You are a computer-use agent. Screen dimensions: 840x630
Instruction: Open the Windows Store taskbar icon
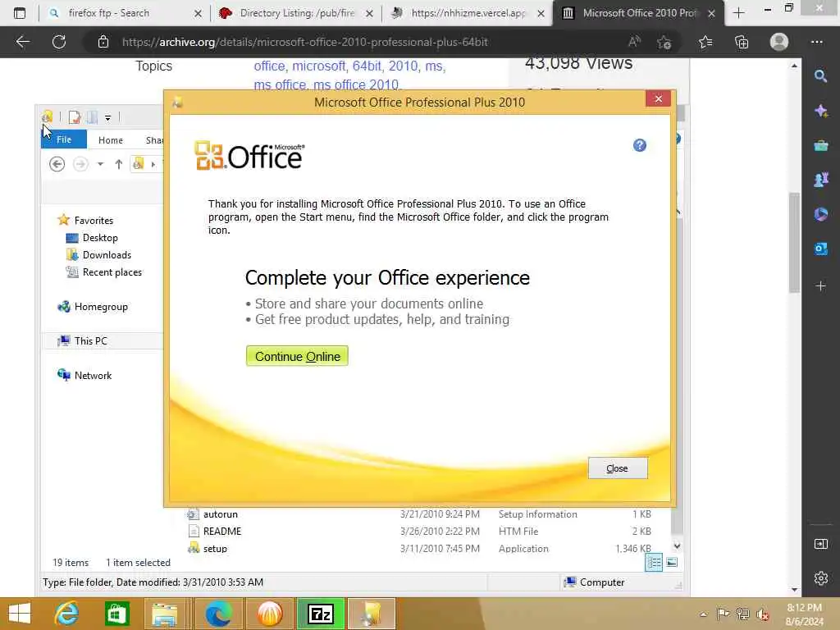pos(116,614)
